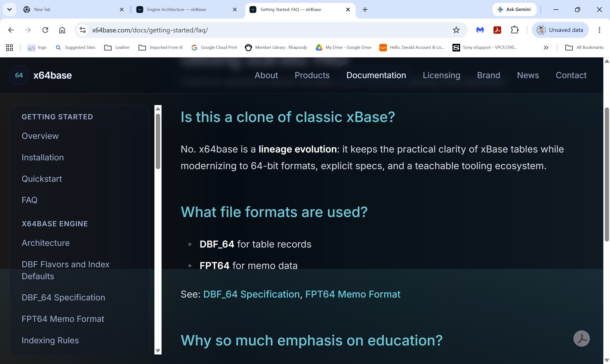Viewport: 610px width, 364px height.
Task: Click the page scrollbar thumb
Action: pos(607,175)
